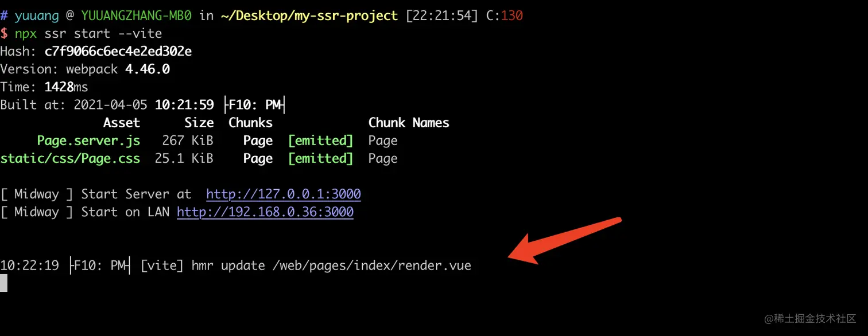
Task: Open the LAN link http://192.168.0.36:3000
Action: tap(265, 212)
